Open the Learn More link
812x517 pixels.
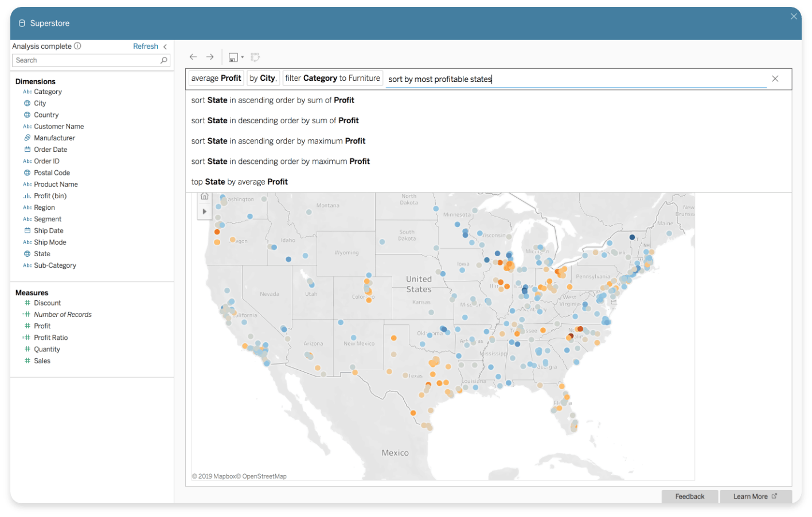pos(755,496)
